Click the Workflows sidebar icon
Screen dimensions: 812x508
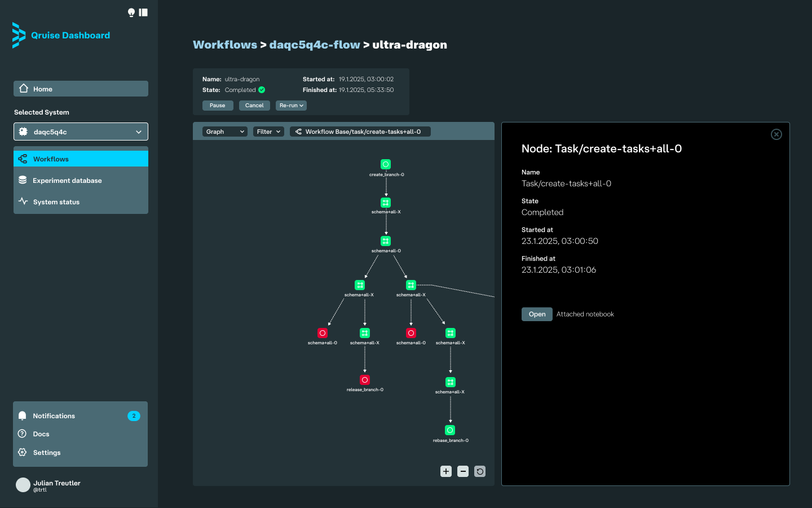(x=23, y=159)
